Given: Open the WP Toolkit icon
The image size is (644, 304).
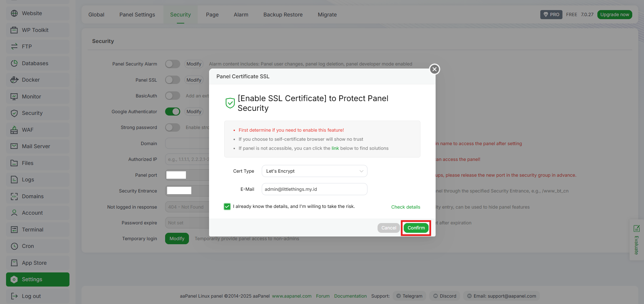Looking at the screenshot, I should click(x=14, y=30).
